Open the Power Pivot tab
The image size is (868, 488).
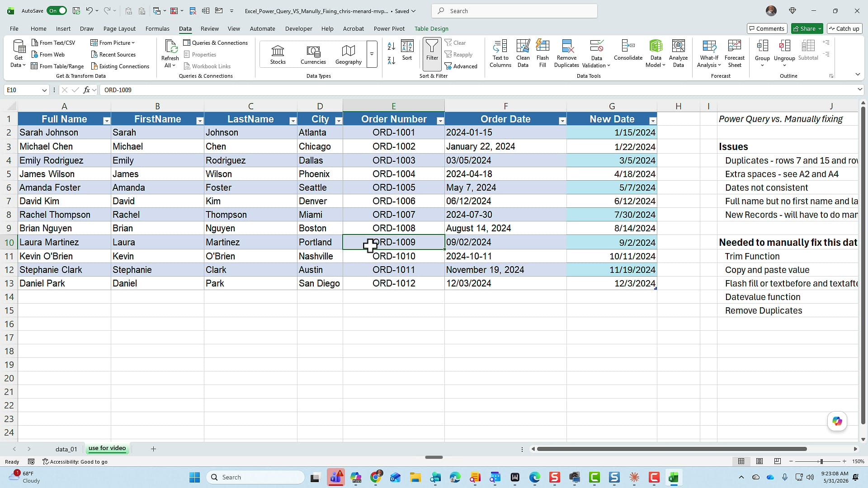coord(389,28)
